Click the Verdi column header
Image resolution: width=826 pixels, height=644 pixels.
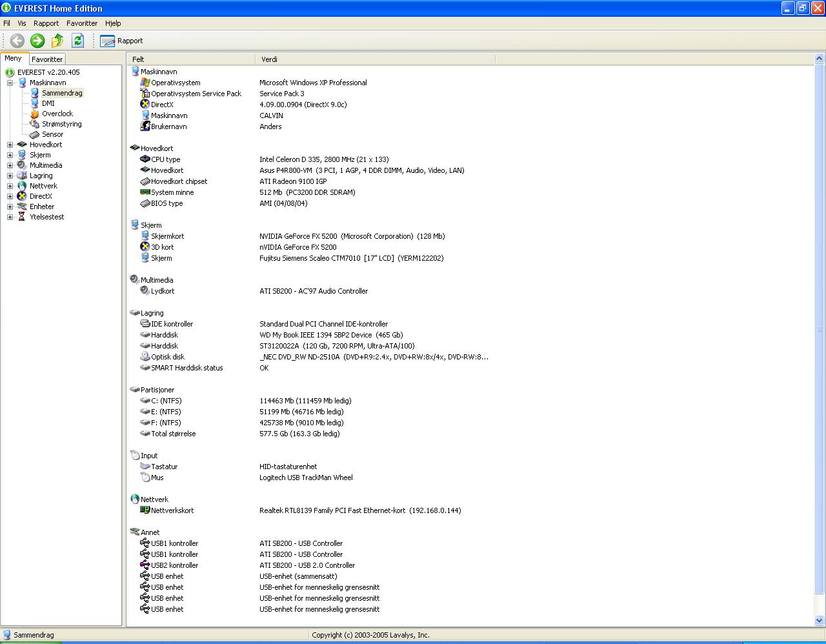point(376,59)
